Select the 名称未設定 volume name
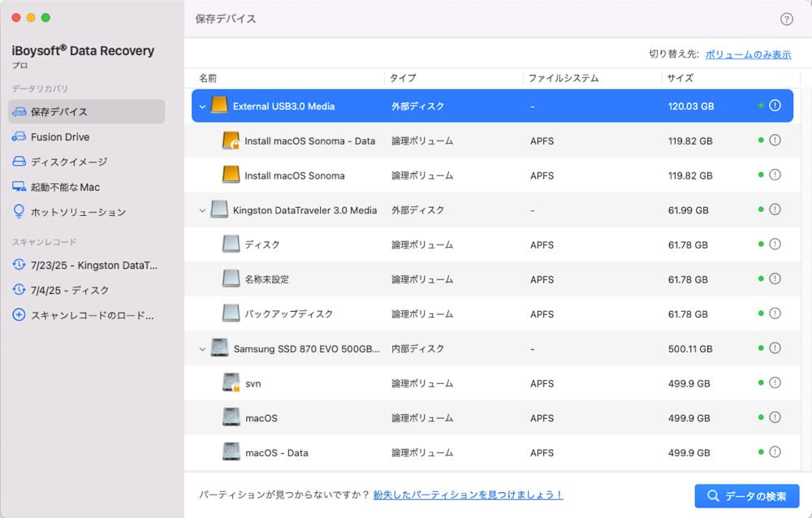The image size is (812, 518). tap(266, 279)
